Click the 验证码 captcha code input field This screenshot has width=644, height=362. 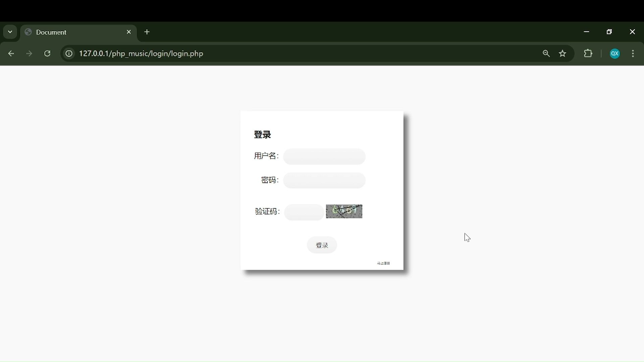pyautogui.click(x=304, y=212)
